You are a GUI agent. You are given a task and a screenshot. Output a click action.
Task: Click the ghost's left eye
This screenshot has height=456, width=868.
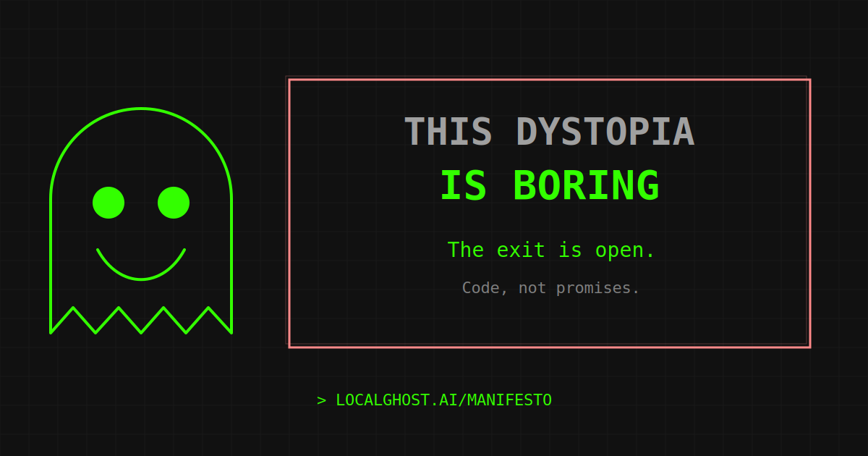pos(109,201)
